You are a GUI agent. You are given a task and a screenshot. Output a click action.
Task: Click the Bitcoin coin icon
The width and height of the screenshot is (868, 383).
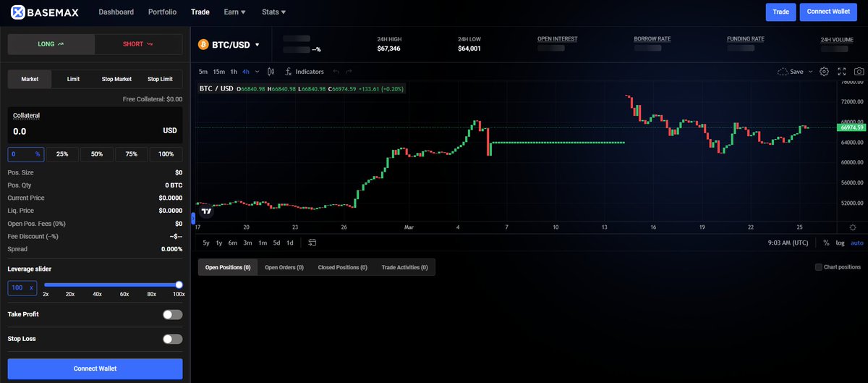(x=203, y=44)
